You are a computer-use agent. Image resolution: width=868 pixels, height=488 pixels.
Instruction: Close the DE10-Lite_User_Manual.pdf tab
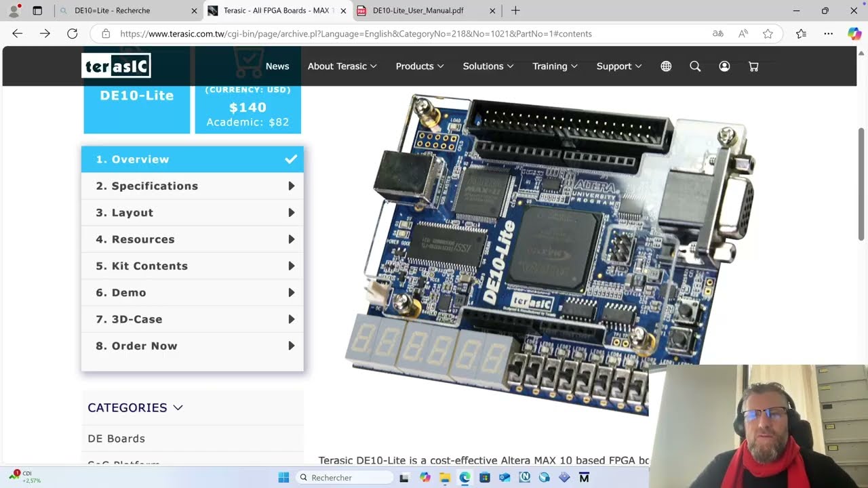pos(492,11)
